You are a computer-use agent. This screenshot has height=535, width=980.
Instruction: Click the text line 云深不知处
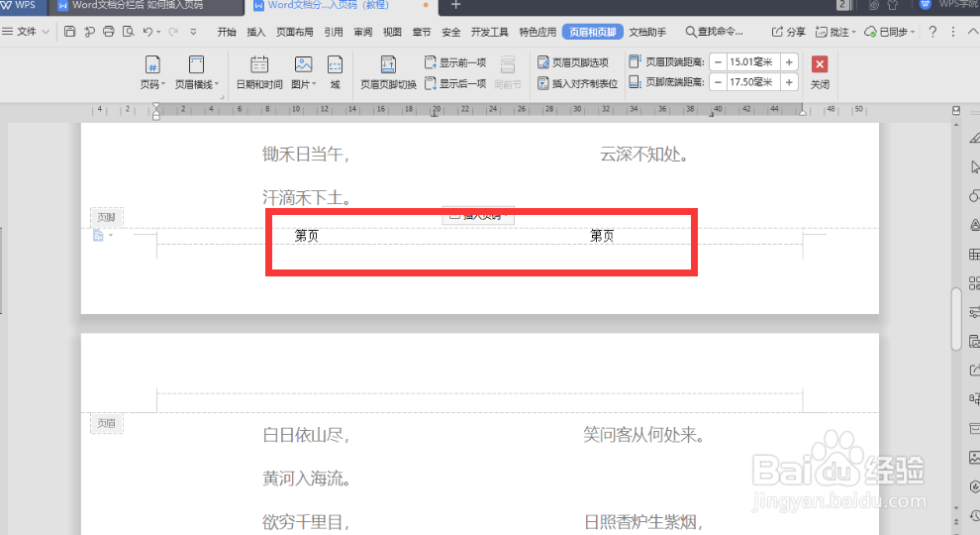point(643,155)
